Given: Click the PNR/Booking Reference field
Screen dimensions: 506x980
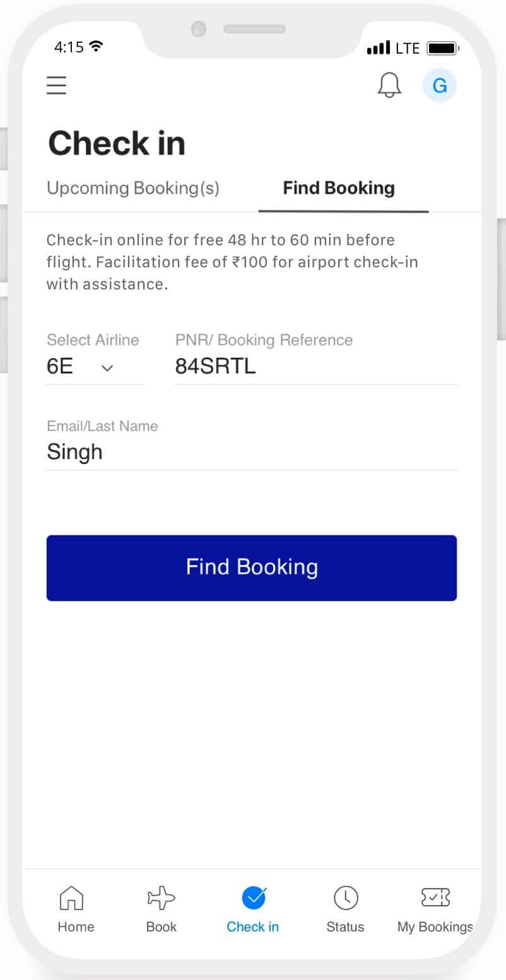Looking at the screenshot, I should point(315,366).
